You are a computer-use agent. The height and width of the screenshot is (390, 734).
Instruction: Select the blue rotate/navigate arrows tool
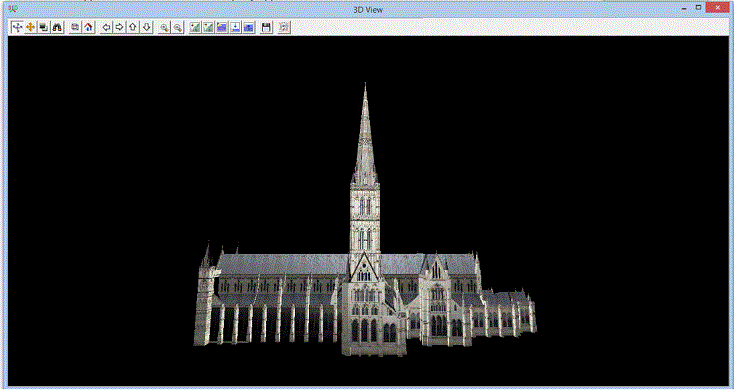click(x=17, y=27)
